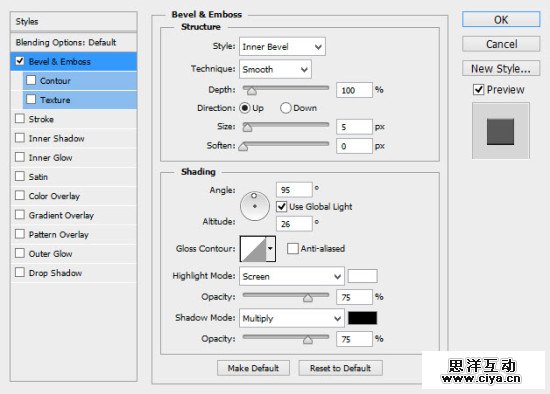The height and width of the screenshot is (394, 550).
Task: Enable the Gradient Overlay checkbox
Action: [20, 215]
